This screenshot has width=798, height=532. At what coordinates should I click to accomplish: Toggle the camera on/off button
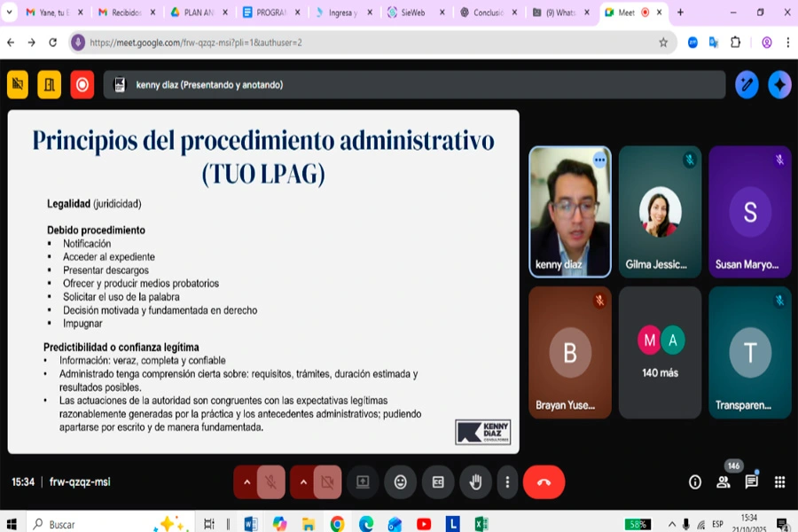point(327,481)
